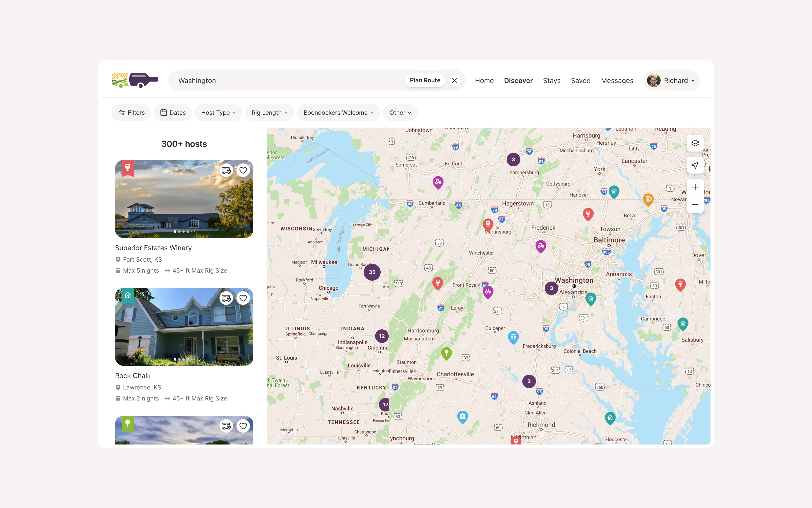Select the teal home pin near Hanover

click(x=614, y=192)
